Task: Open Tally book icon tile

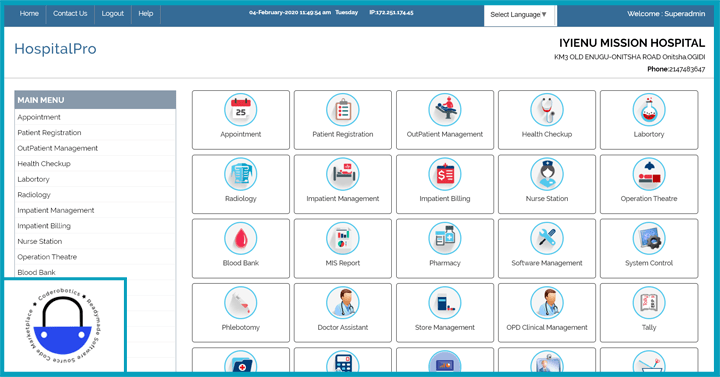Action: pyautogui.click(x=649, y=313)
